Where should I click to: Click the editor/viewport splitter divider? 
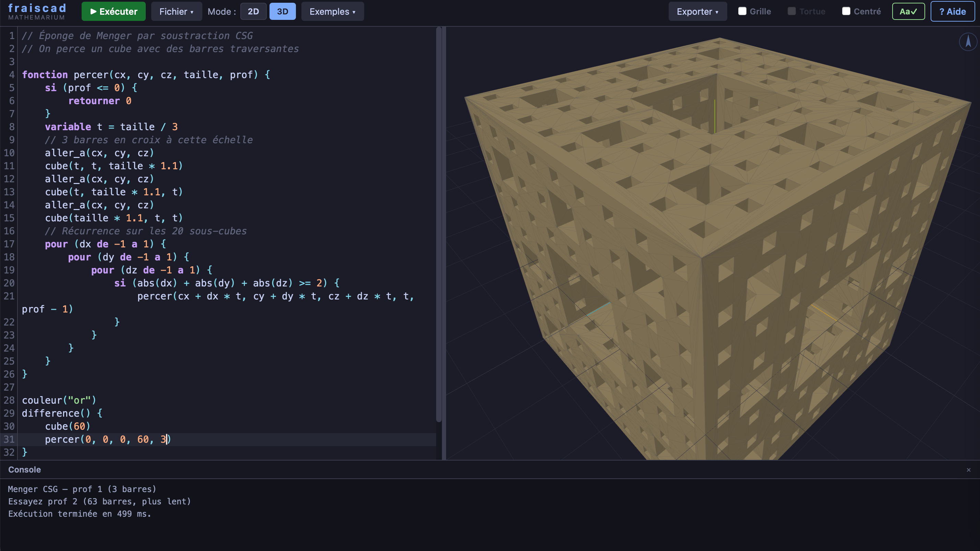(x=444, y=243)
